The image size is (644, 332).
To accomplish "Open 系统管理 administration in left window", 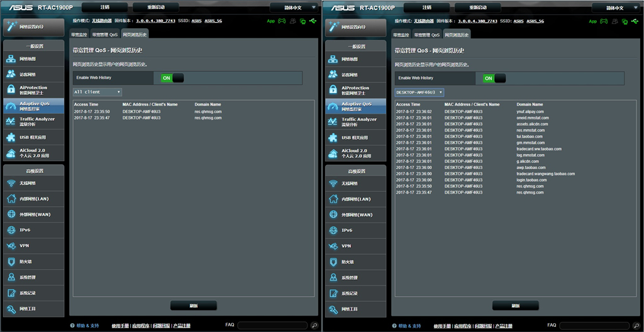I will coord(34,277).
